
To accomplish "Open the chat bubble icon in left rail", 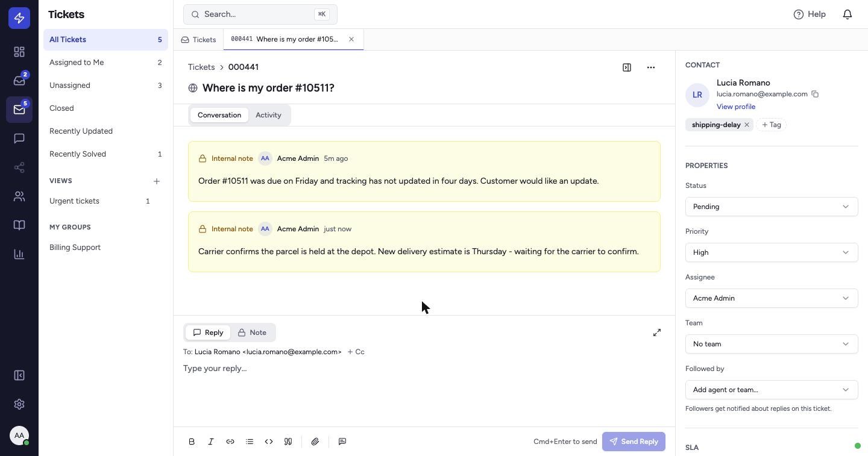I will click(x=19, y=139).
